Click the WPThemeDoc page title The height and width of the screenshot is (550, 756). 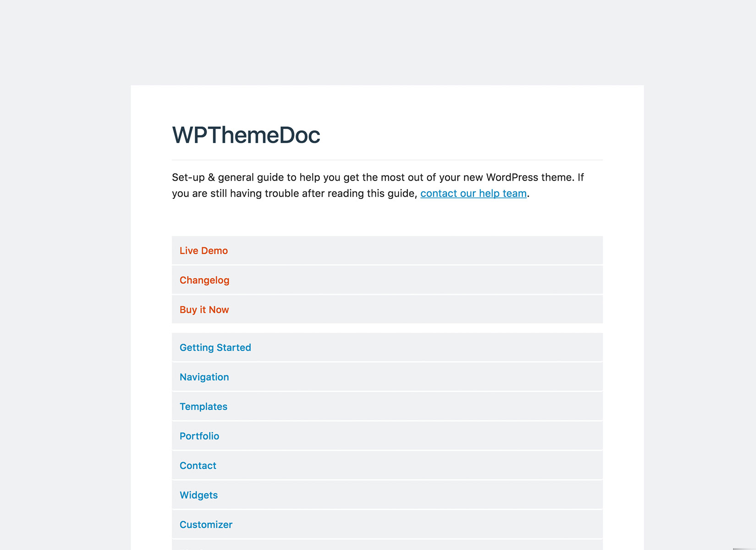click(246, 135)
